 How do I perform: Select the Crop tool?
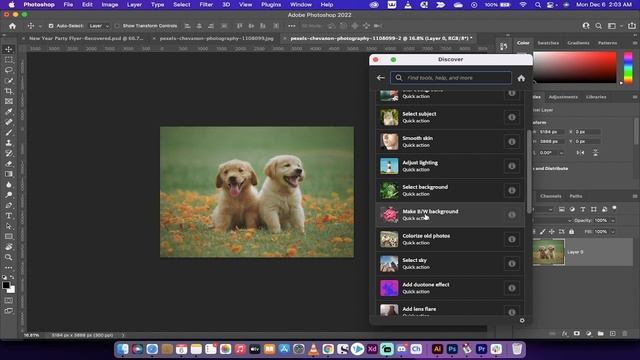(9, 91)
